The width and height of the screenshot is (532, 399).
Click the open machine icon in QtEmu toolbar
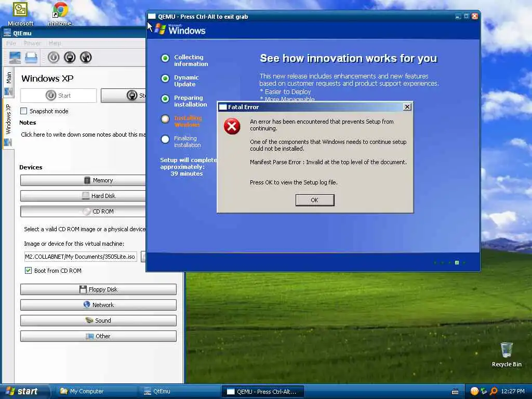(x=31, y=57)
